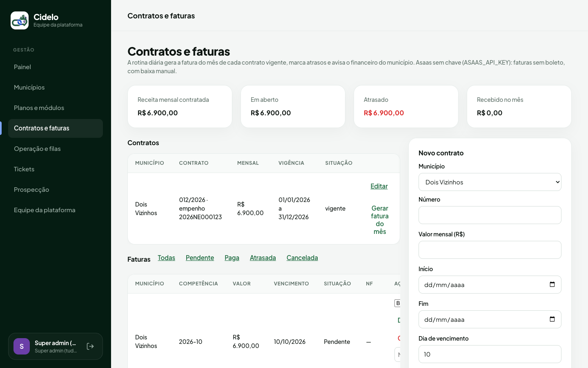This screenshot has width=588, height=368.
Task: Click the Receita mensal contratada card value
Action: pos(158,113)
